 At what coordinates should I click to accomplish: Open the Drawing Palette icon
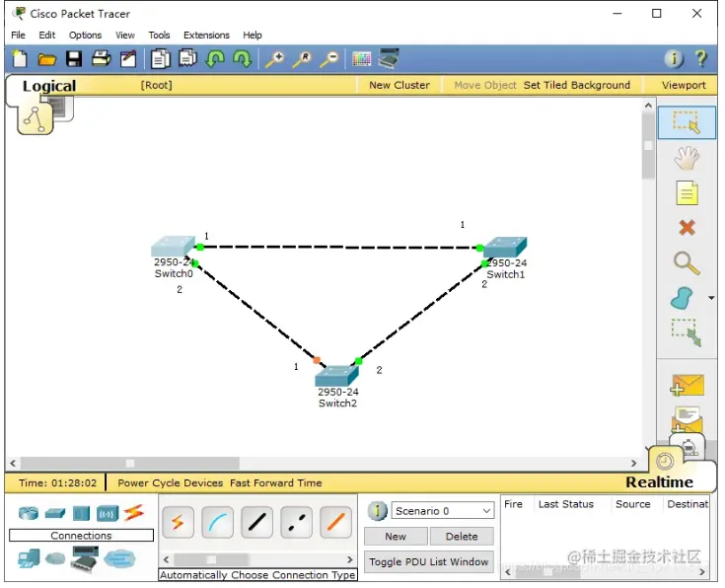[x=361, y=59]
